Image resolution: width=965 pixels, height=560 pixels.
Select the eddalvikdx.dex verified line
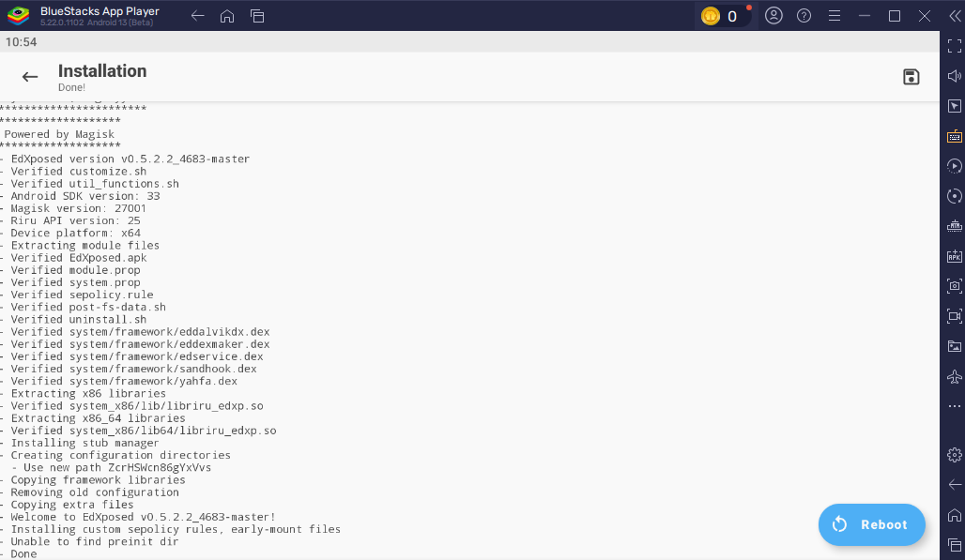pos(135,331)
